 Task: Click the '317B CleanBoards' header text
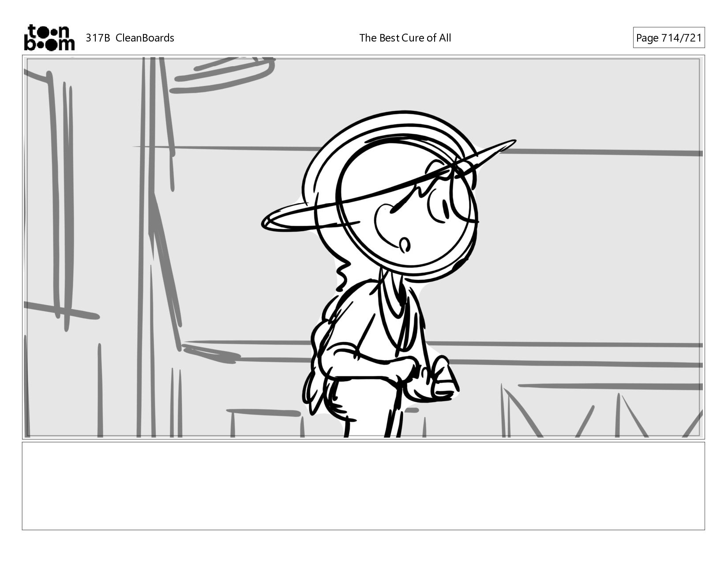(130, 38)
